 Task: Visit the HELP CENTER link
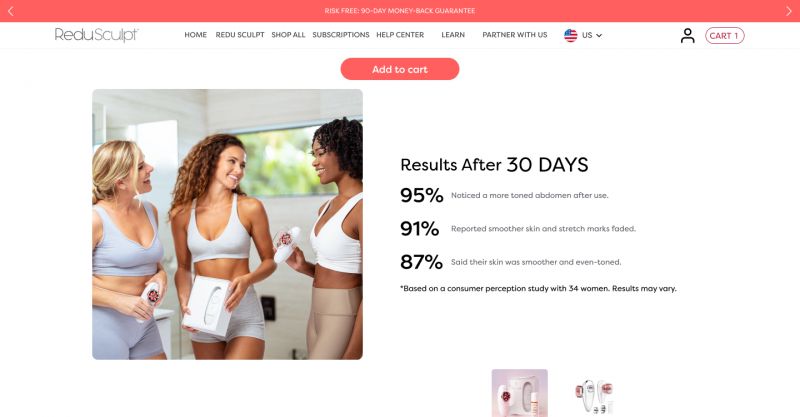400,35
